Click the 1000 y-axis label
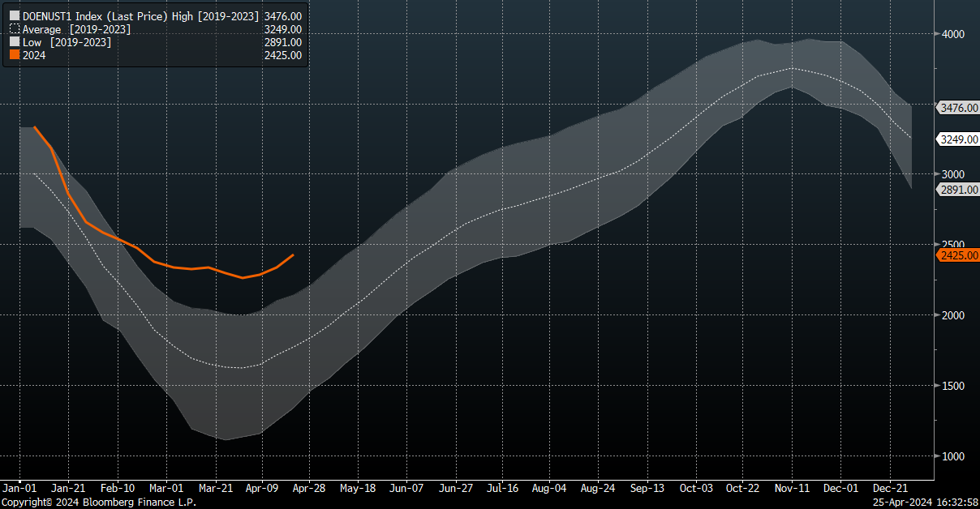Viewport: 980px width, 509px height. click(x=953, y=456)
